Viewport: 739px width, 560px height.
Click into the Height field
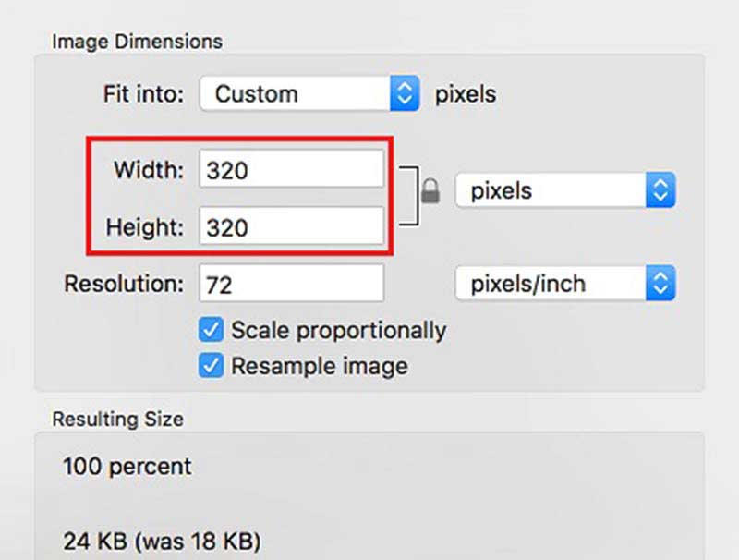tap(291, 225)
